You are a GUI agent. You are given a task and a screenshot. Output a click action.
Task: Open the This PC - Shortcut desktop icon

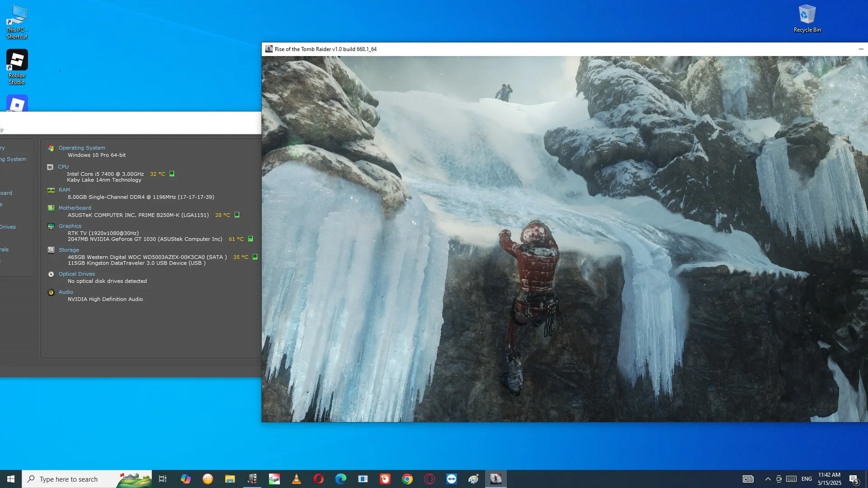[x=17, y=22]
